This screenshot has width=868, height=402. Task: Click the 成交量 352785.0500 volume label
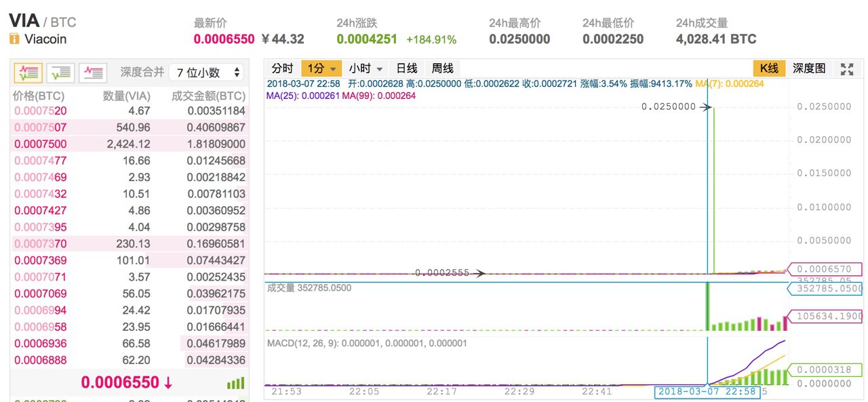pos(309,288)
